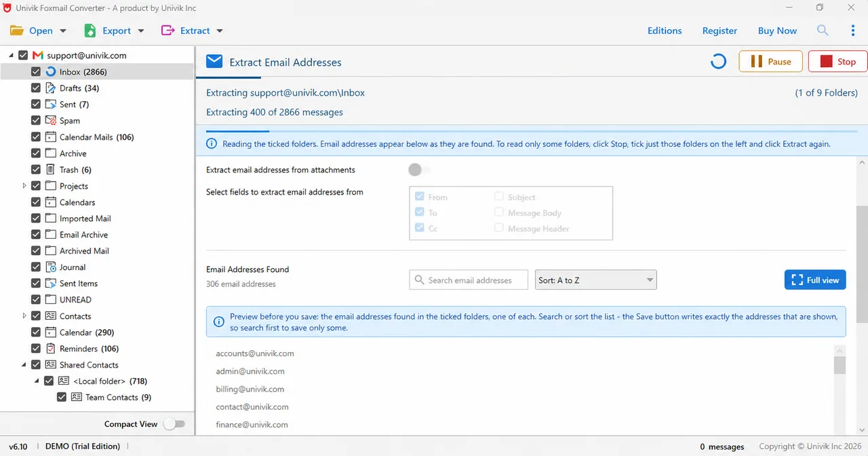Screen dimensions: 868x456
Task: Click the Sent folder icon
Action: [51, 104]
